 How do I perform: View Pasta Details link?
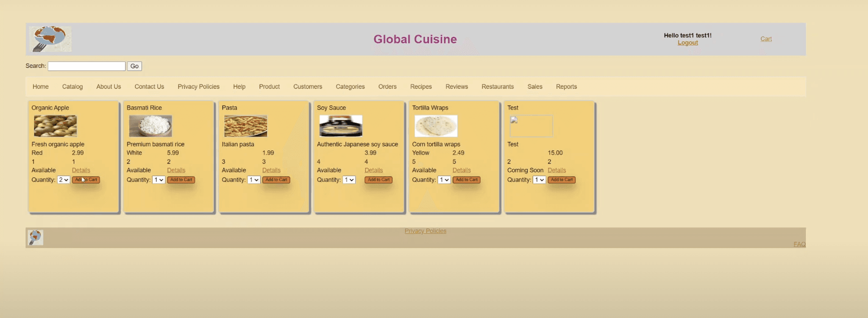271,170
